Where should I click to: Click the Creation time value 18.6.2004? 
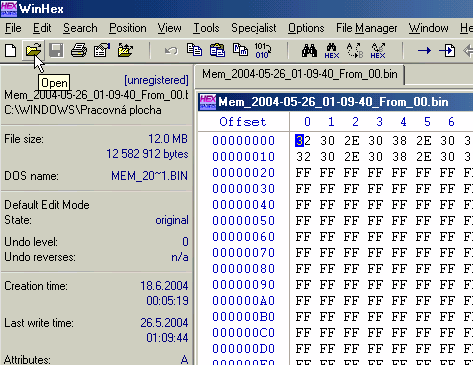(x=164, y=286)
